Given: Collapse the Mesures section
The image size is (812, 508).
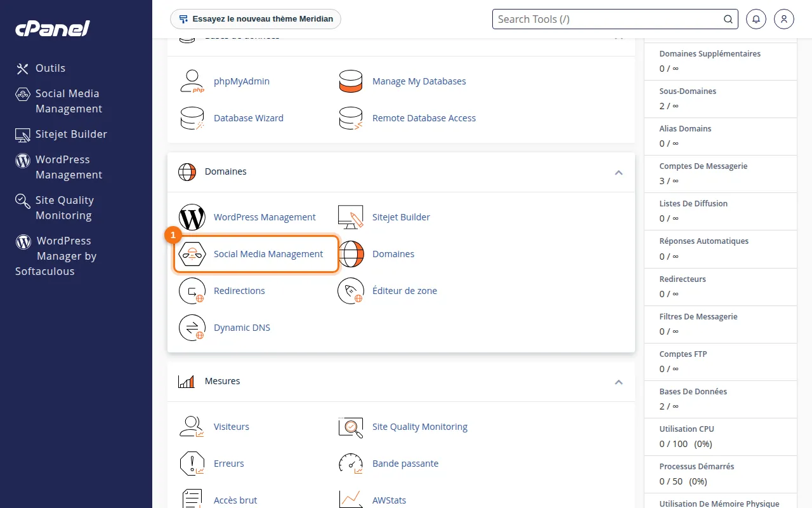Looking at the screenshot, I should (619, 382).
